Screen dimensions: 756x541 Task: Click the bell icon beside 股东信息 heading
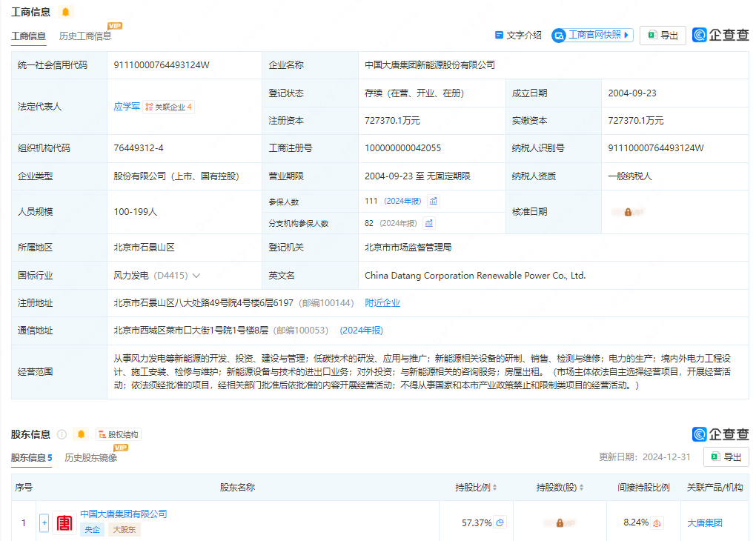coord(81,434)
